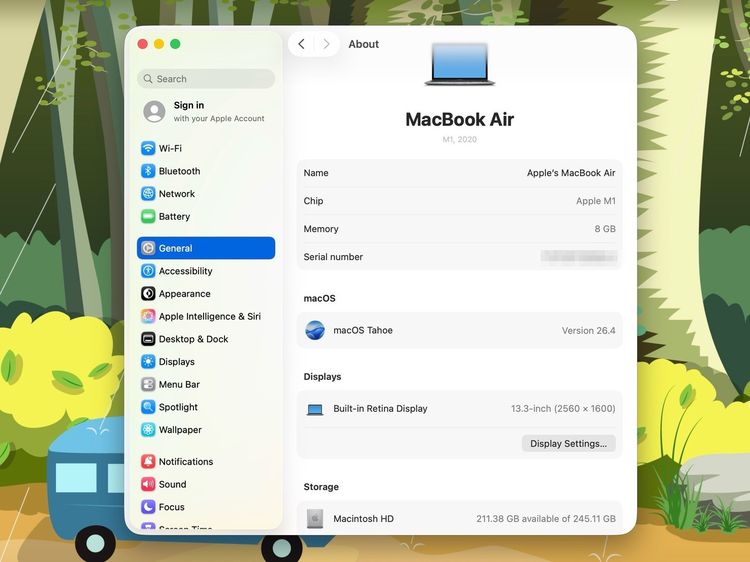The height and width of the screenshot is (562, 750).
Task: Open Display Settings... button
Action: 568,443
